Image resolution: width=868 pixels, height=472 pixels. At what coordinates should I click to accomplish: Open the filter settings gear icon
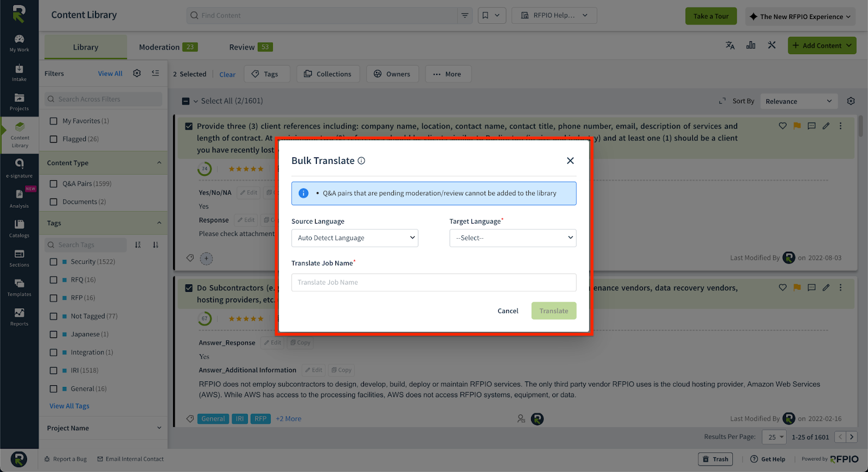tap(137, 73)
